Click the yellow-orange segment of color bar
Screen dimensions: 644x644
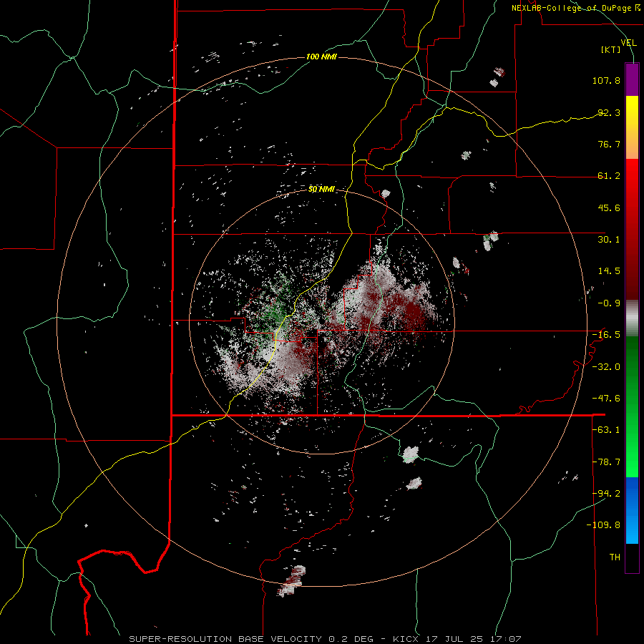tap(632, 127)
